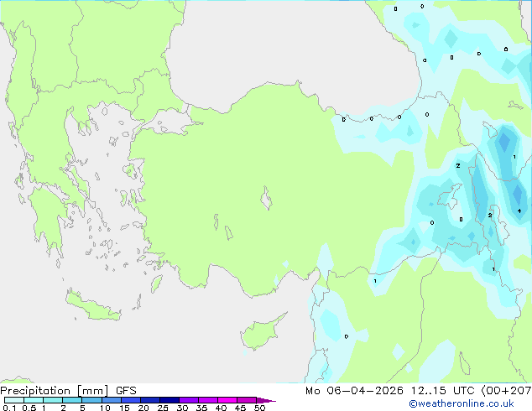Click the Mo 06-04-2026 date text
The width and height of the screenshot is (532, 411).
[355, 391]
